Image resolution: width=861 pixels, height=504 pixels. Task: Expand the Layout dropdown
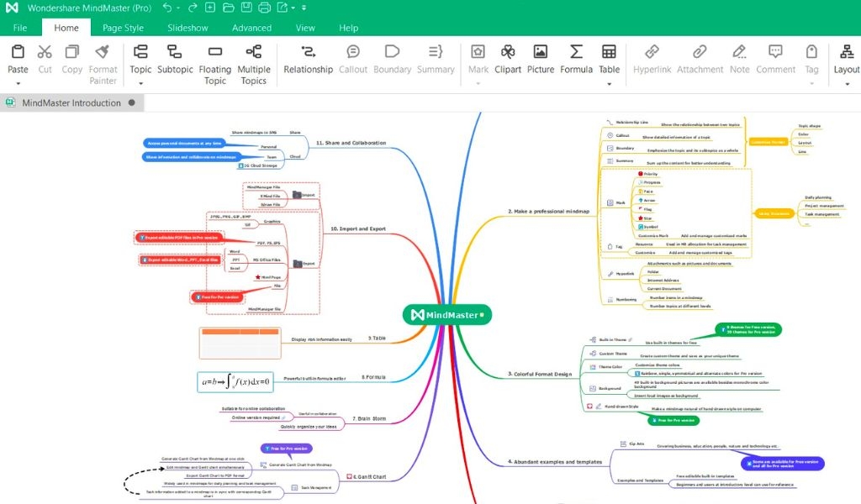click(847, 83)
